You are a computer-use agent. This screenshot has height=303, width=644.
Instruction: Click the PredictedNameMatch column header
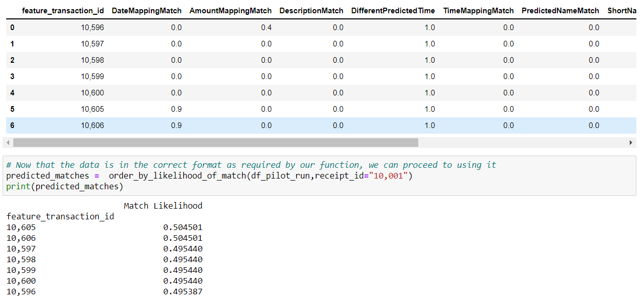[560, 10]
